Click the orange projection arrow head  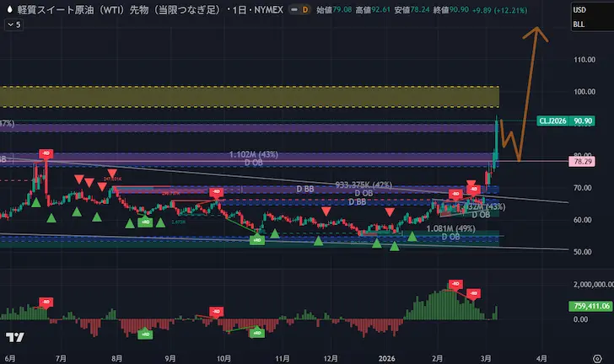coord(531,32)
